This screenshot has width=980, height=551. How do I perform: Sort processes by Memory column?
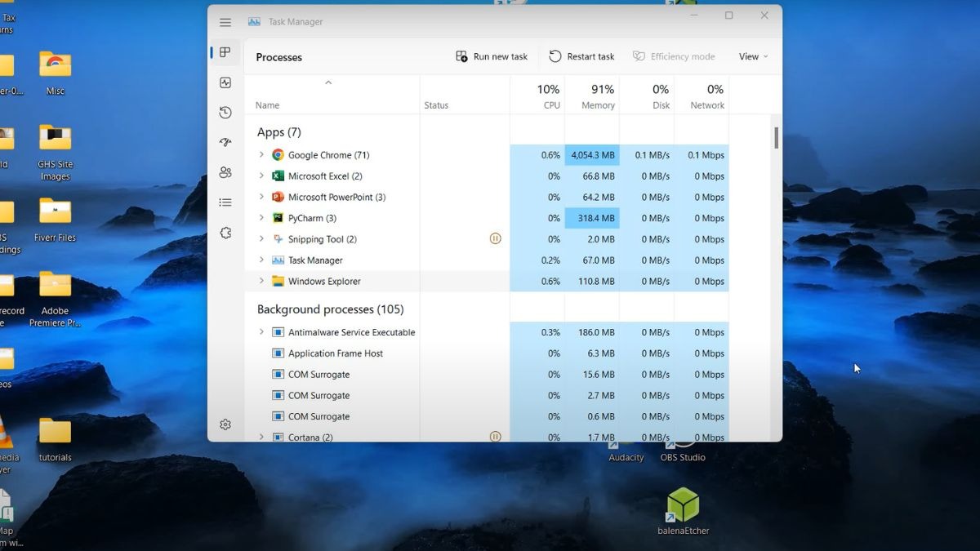click(x=592, y=96)
